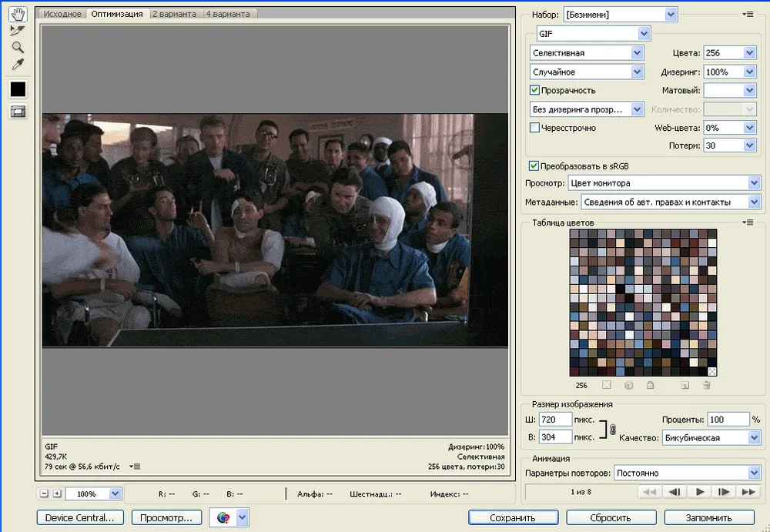This screenshot has height=532, width=770.
Task: Click the lock color icon
Action: coord(650,385)
